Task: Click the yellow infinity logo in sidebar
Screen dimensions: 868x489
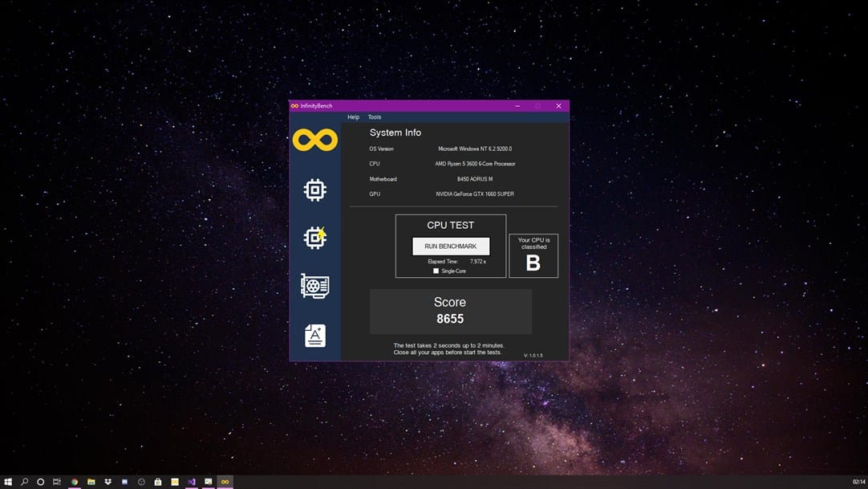Action: pos(314,141)
